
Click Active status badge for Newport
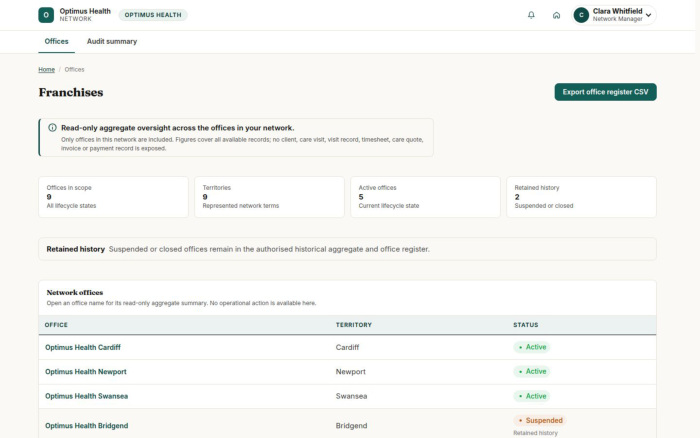coord(531,371)
